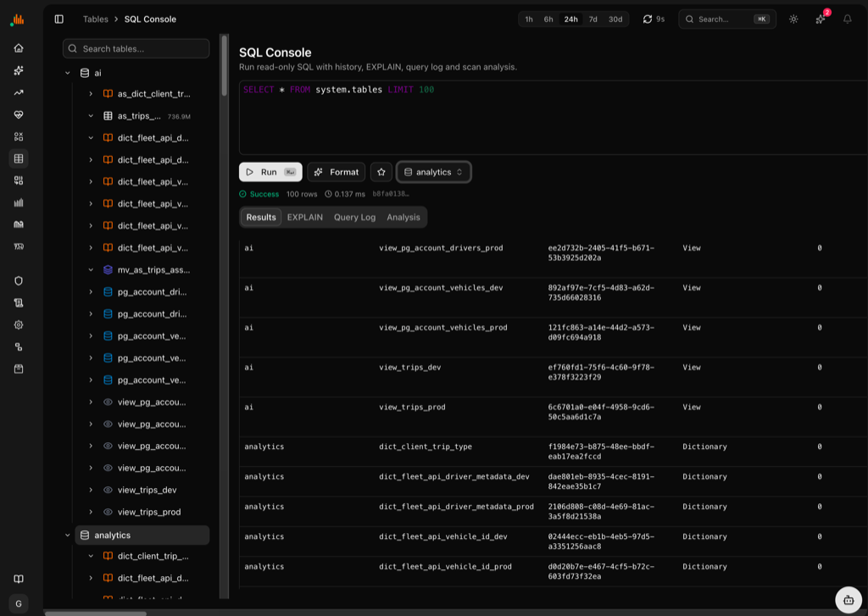Screen dimensions: 868x616
Task: Open the trending line chart sidebar icon
Action: (19, 92)
